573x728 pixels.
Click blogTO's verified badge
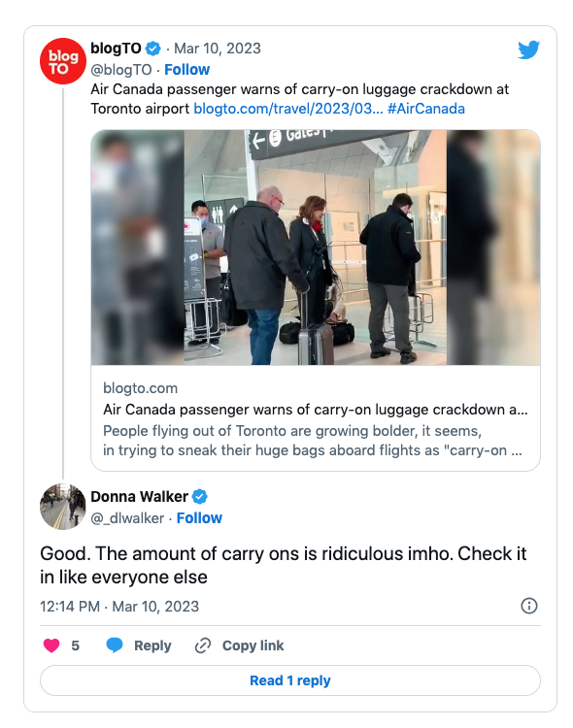(x=152, y=49)
